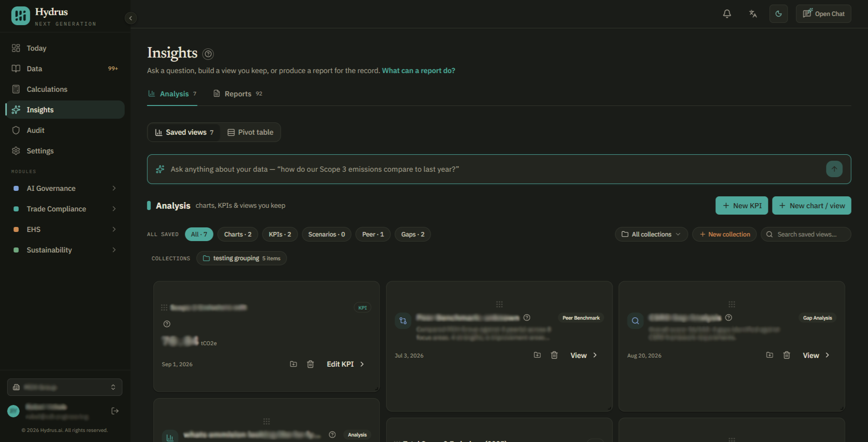This screenshot has width=868, height=442.
Task: Open the Today page
Action: coord(65,48)
